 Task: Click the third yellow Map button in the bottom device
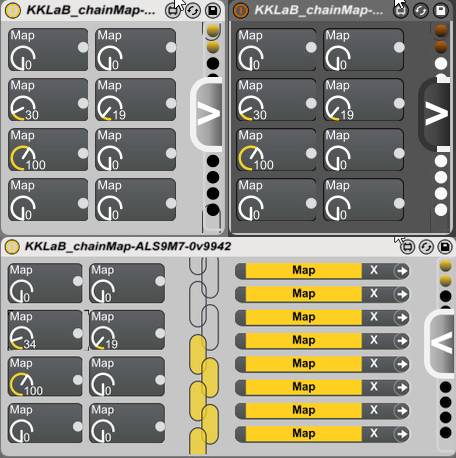click(x=304, y=317)
